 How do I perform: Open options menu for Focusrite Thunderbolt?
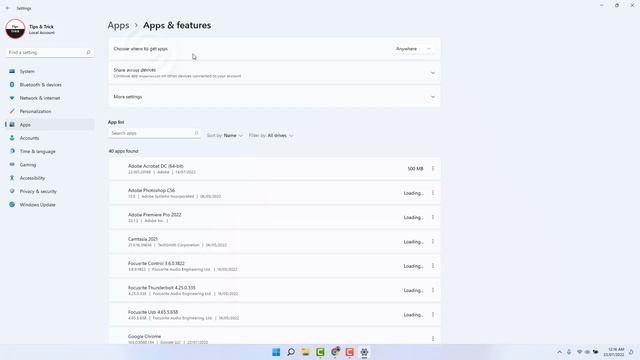[x=433, y=290]
